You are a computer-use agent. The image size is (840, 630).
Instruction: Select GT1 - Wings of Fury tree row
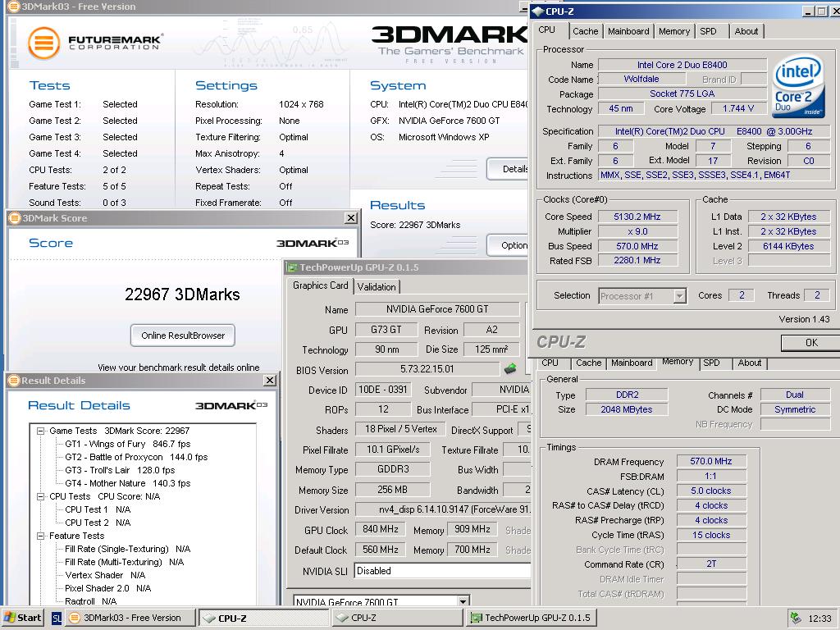point(127,444)
